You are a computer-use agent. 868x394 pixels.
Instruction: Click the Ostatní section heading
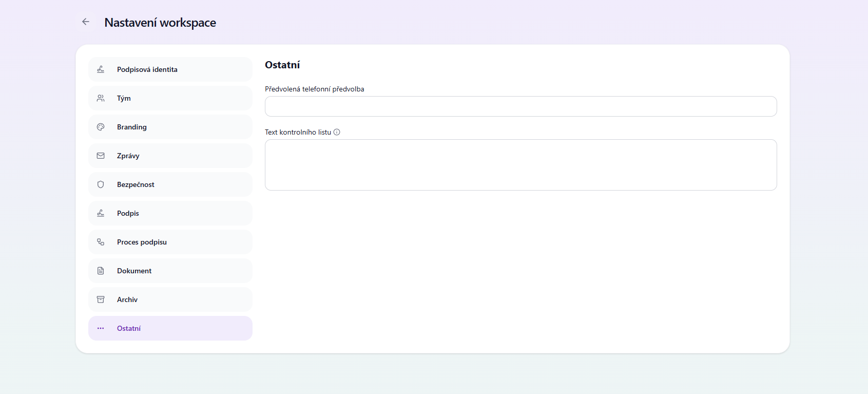[282, 65]
